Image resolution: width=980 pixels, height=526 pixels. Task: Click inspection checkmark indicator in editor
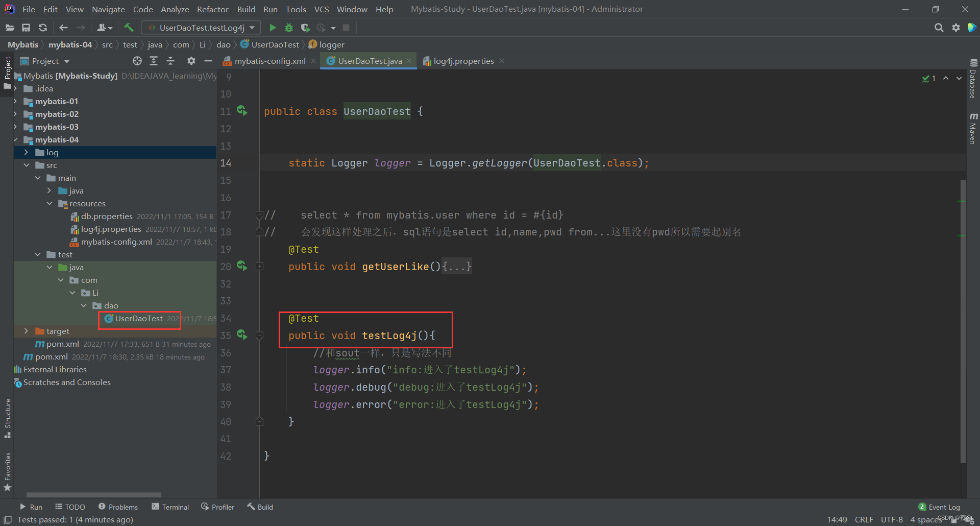928,78
